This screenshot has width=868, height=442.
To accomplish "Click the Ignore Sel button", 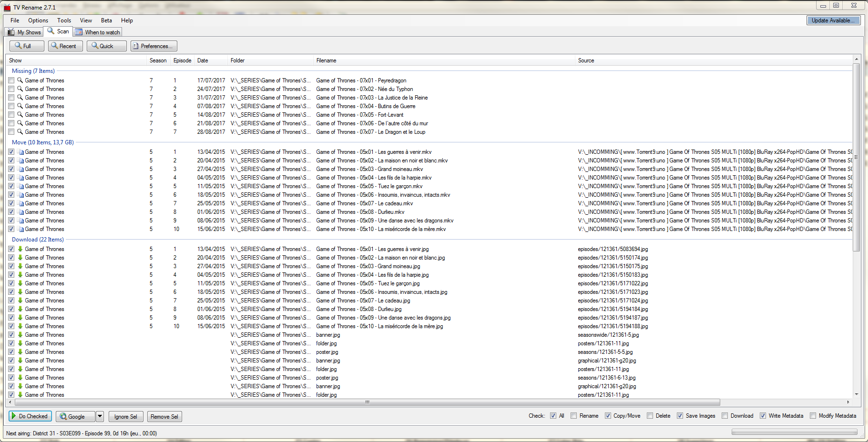I will 126,417.
